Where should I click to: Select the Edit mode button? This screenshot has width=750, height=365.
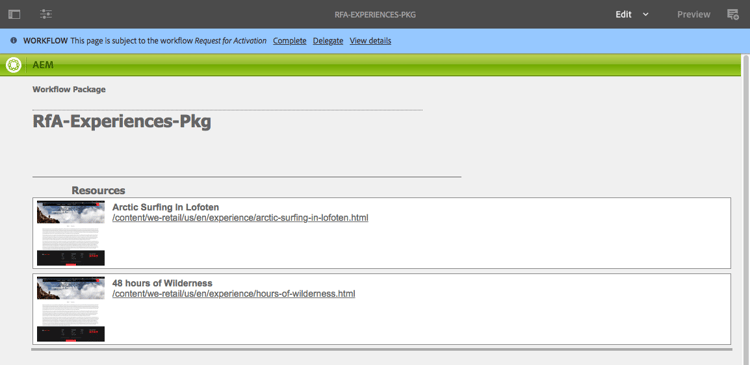[623, 14]
